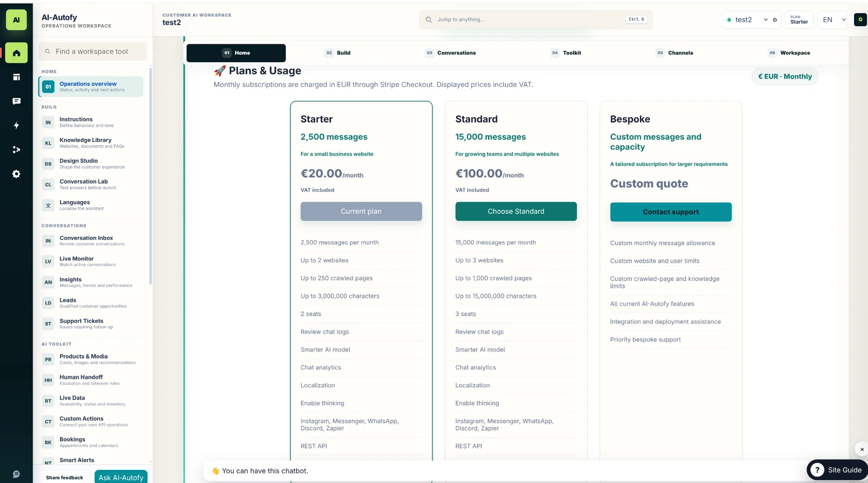The image size is (868, 483).
Task: Open Smart Alerts in sidebar
Action: 91,461
